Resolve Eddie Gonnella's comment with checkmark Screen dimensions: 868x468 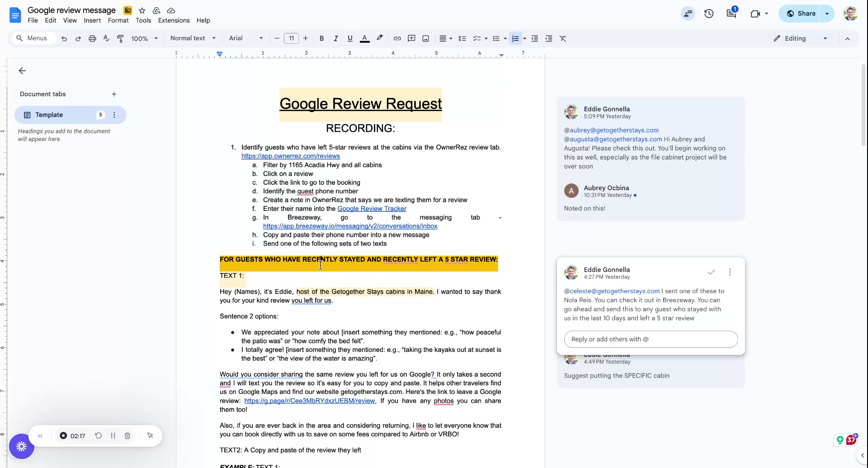(711, 272)
